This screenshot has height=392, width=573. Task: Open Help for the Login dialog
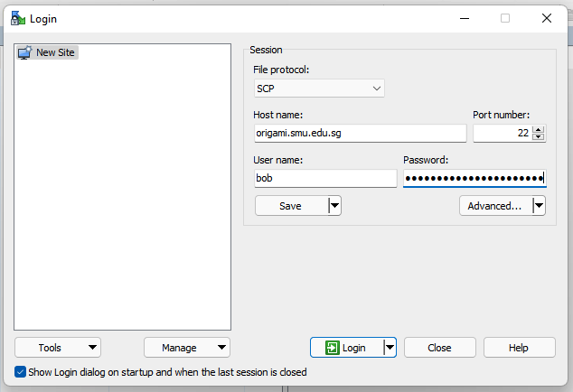(x=520, y=348)
